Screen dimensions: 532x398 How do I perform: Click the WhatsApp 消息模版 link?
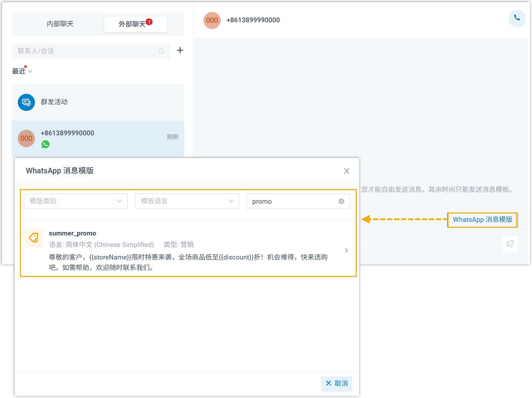click(482, 220)
